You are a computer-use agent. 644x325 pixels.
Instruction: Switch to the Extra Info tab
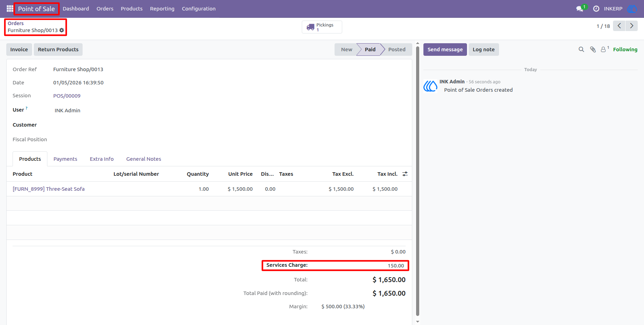[102, 159]
